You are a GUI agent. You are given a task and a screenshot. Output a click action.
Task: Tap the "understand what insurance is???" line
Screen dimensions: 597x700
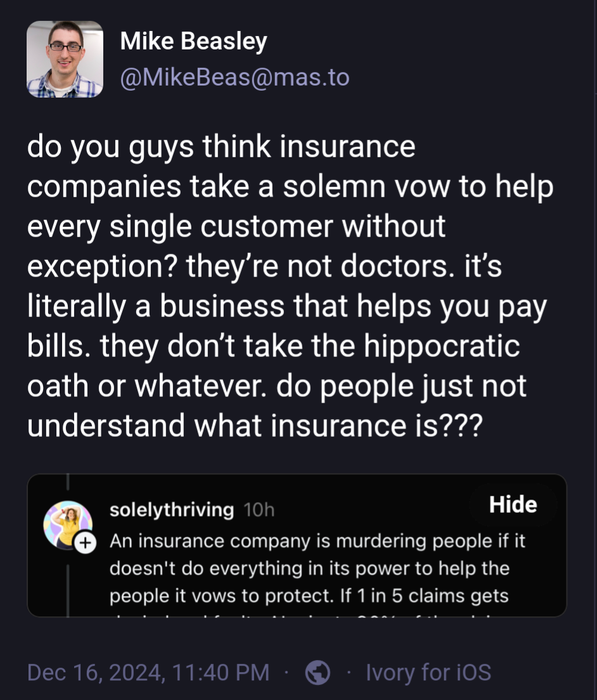point(255,425)
